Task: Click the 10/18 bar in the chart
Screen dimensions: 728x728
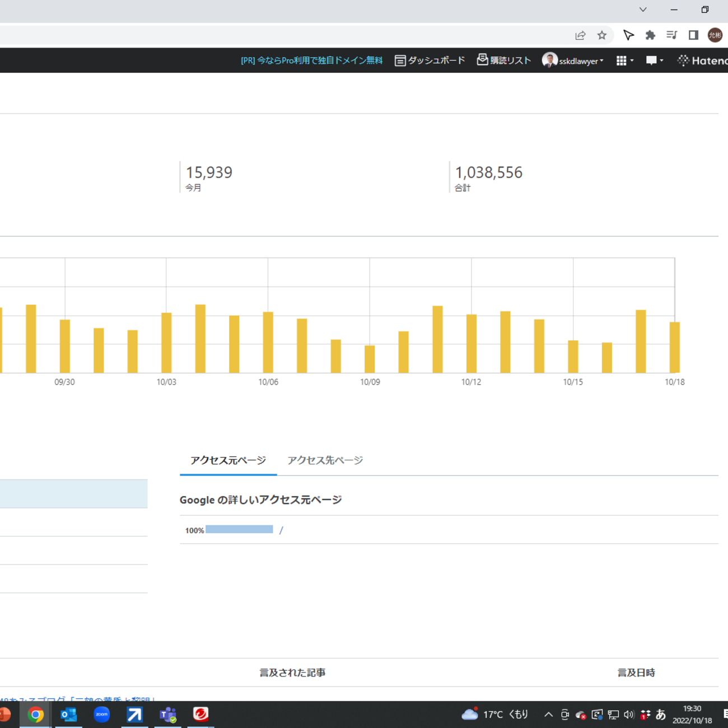Action: tap(675, 347)
